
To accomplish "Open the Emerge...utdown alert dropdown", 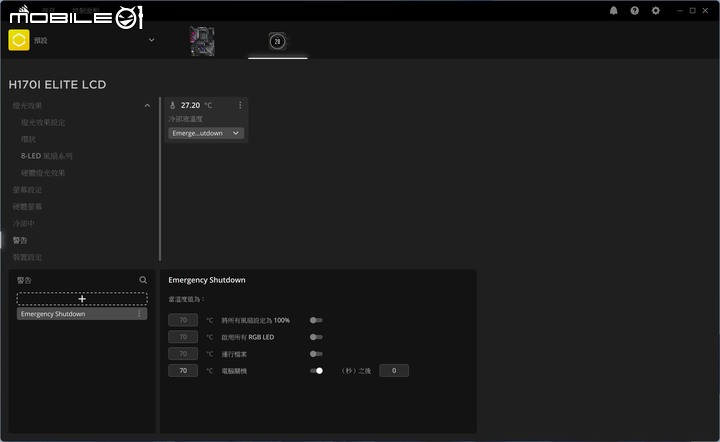I will click(206, 133).
